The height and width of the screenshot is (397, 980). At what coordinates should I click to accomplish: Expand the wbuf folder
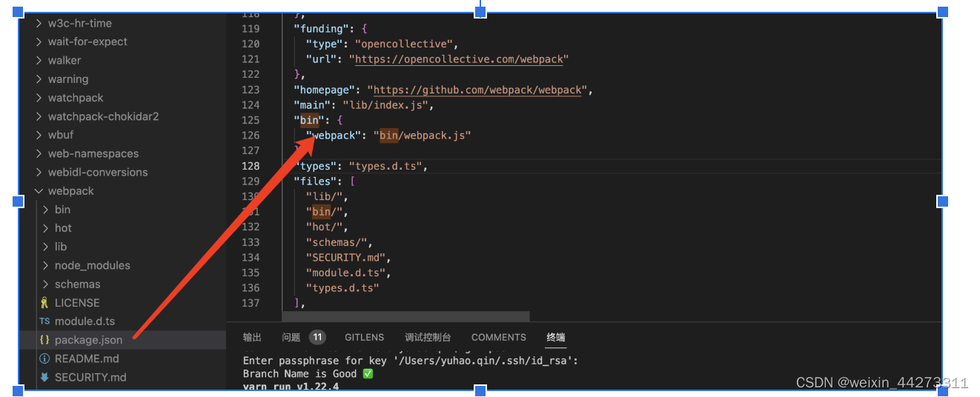pyautogui.click(x=61, y=135)
